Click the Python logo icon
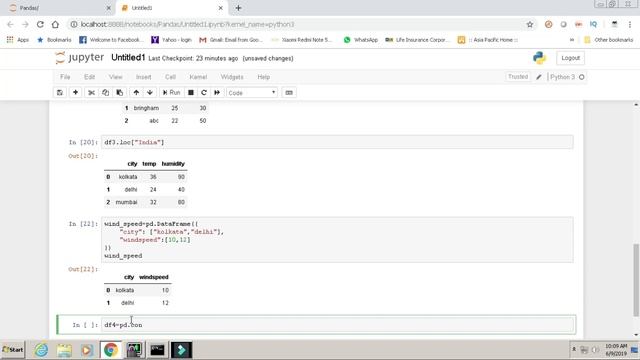This screenshot has width=640, height=360. coord(539,58)
